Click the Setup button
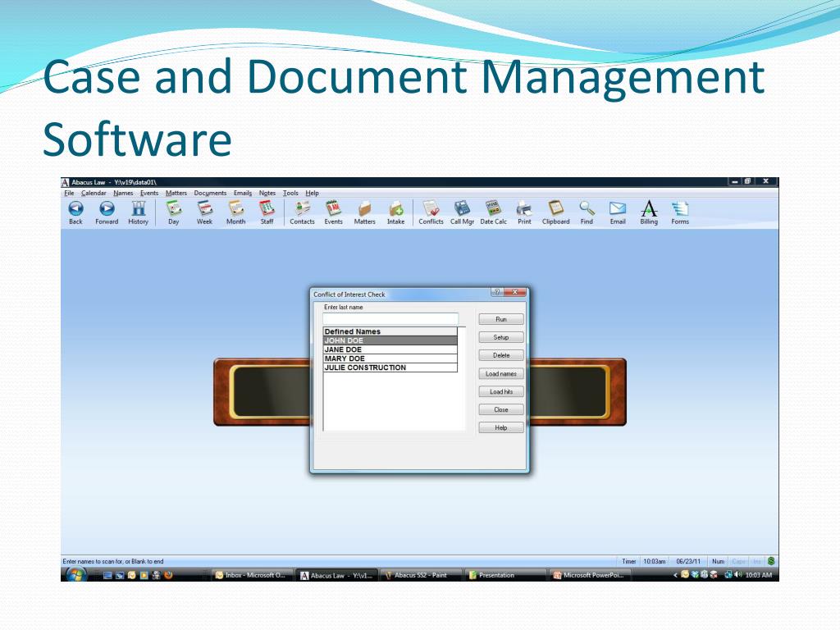Screen dimensions: 840x630 [501, 337]
